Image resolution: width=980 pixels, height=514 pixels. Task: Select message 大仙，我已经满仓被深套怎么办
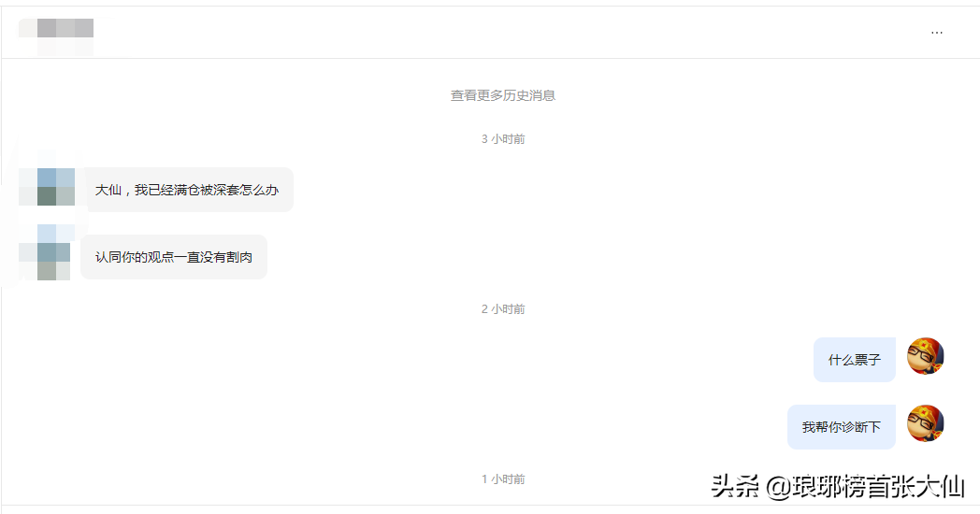pos(187,190)
